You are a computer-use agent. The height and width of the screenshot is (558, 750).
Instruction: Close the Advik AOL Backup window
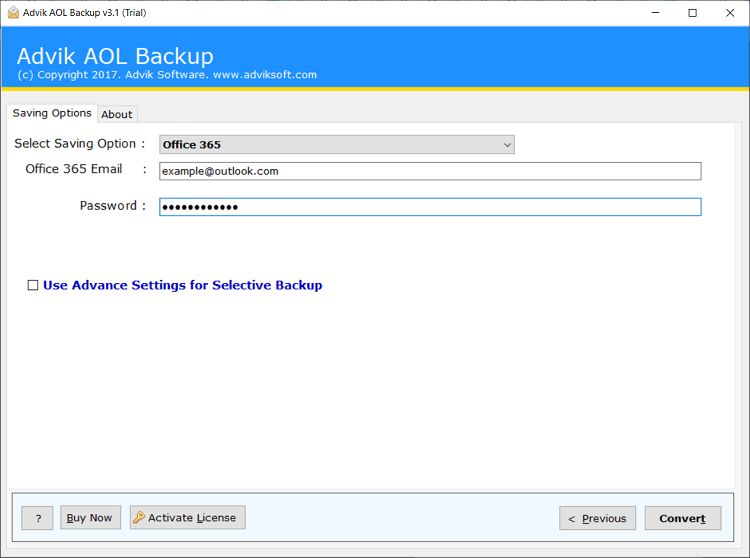point(729,13)
